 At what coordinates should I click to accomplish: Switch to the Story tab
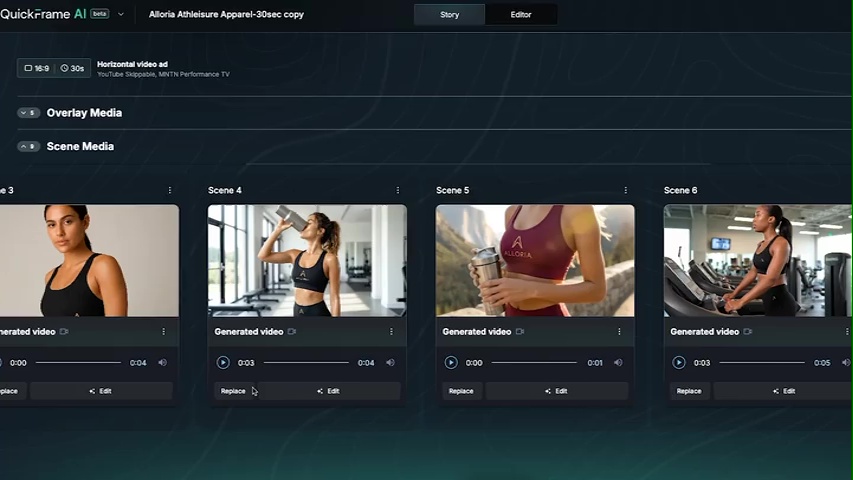click(449, 15)
